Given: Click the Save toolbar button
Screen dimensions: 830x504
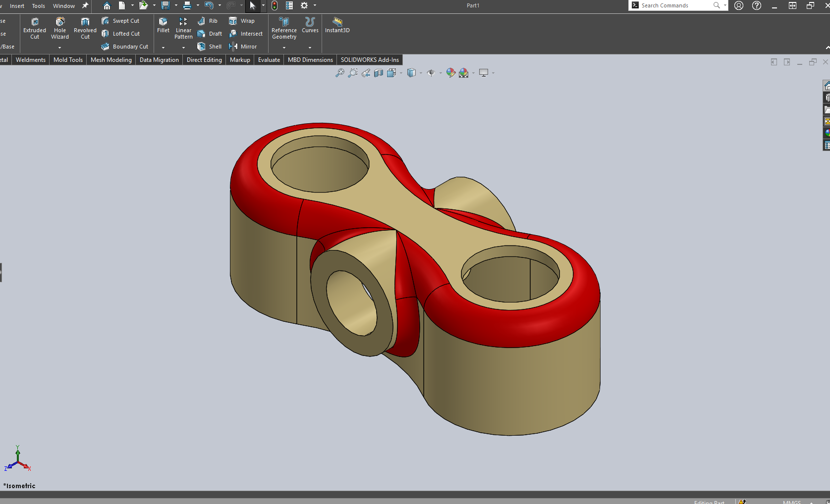Looking at the screenshot, I should click(x=166, y=5).
